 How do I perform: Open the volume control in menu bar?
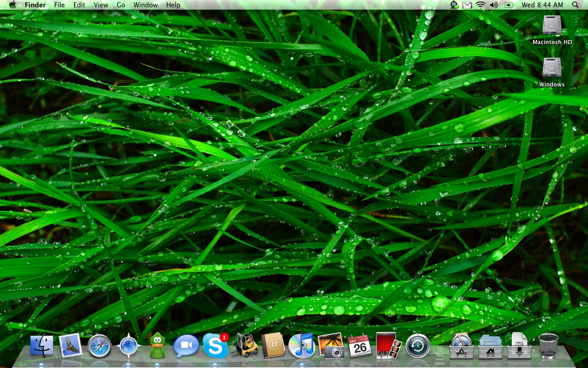tap(494, 5)
